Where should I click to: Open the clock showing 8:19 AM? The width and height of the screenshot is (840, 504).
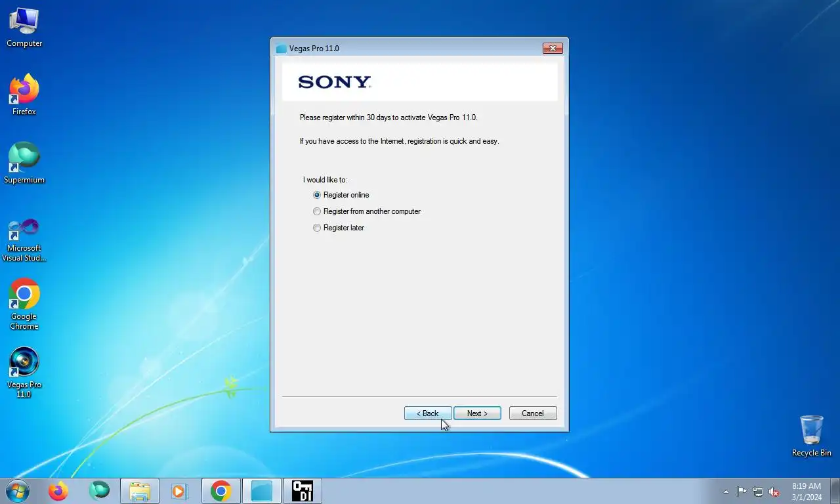click(807, 492)
